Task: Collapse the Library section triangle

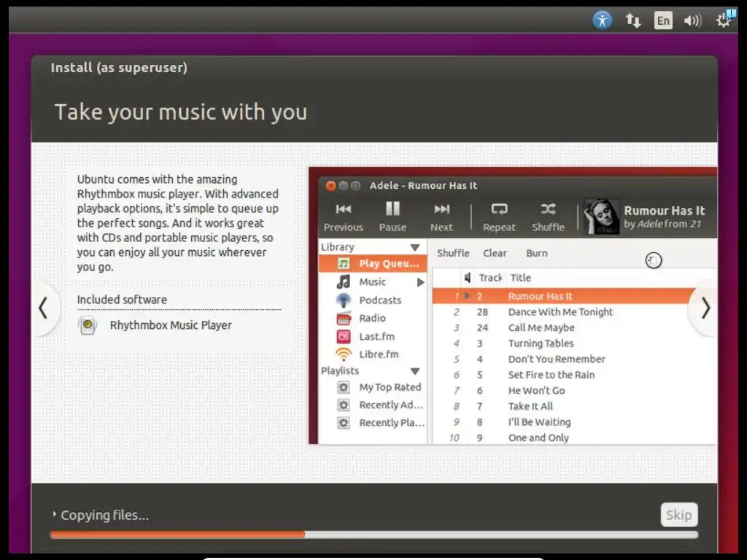Action: [x=415, y=248]
